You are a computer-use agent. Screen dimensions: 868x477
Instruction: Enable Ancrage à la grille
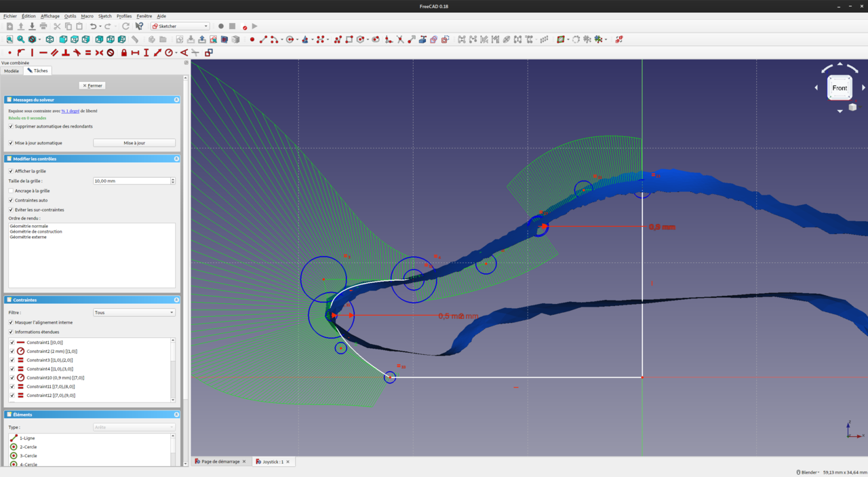[x=11, y=191]
